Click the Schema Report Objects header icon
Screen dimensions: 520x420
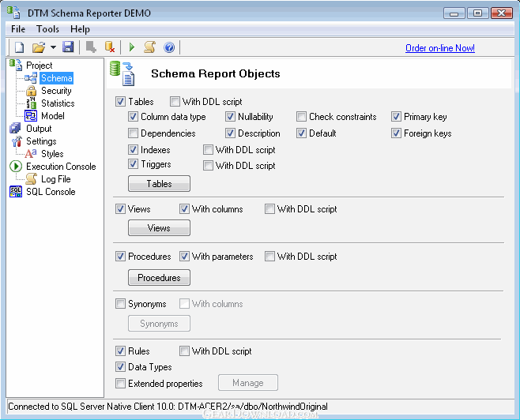pos(122,73)
